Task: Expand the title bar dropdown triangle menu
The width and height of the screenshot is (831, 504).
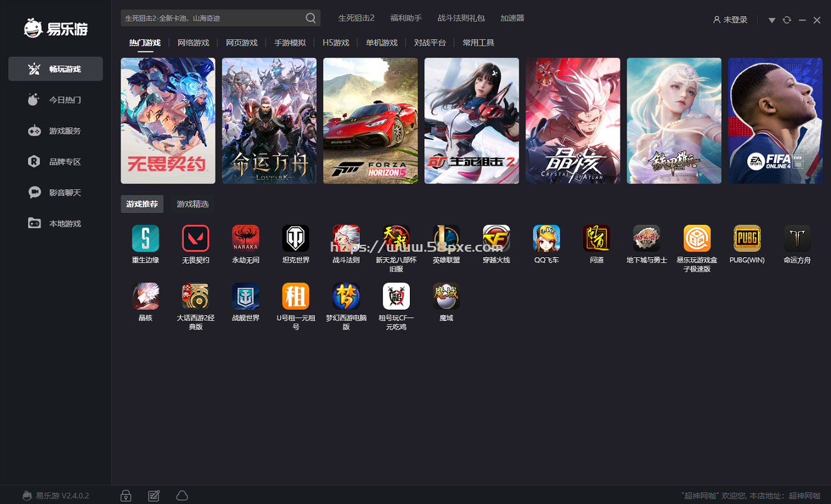Action: tap(772, 21)
